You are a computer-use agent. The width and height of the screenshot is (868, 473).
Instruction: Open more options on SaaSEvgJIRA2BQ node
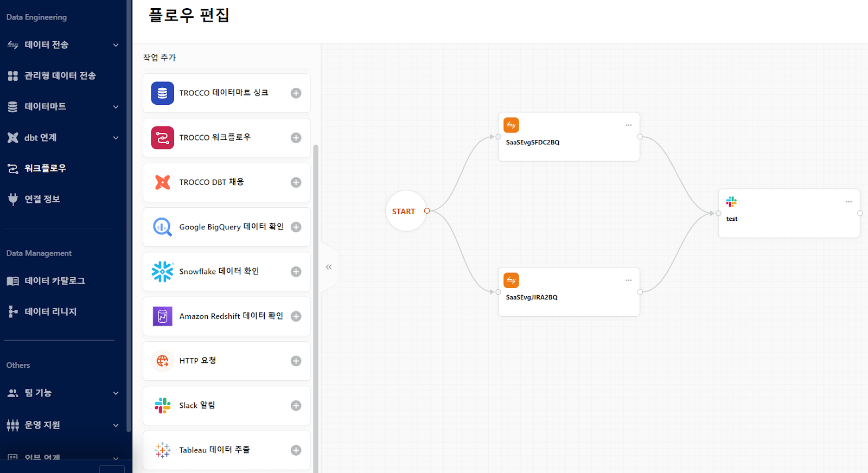click(x=628, y=280)
